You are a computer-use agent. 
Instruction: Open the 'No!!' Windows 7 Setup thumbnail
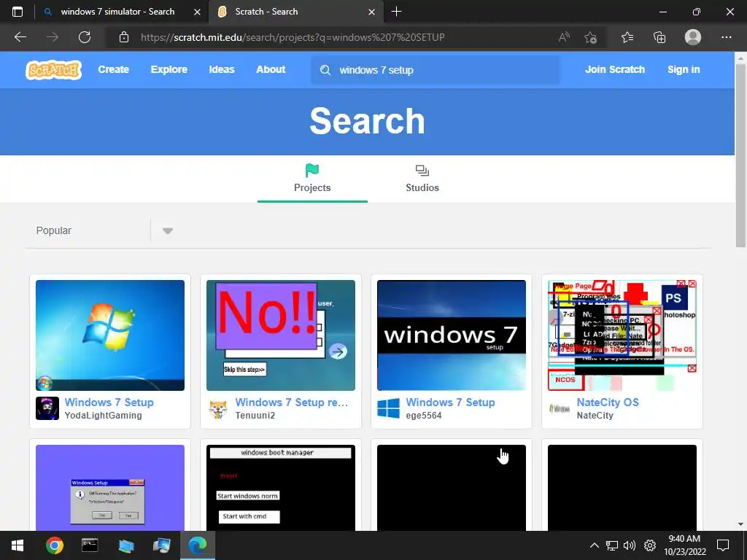281,335
